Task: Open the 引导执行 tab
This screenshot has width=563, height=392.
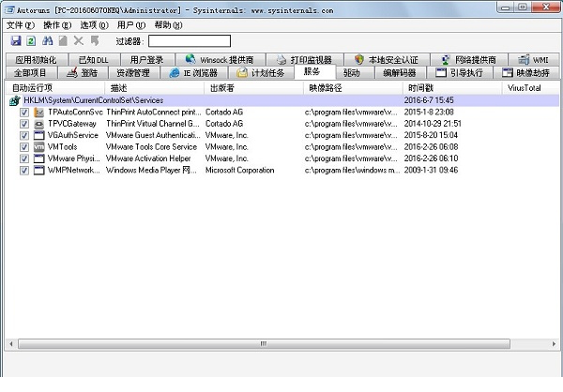Action: pos(459,73)
